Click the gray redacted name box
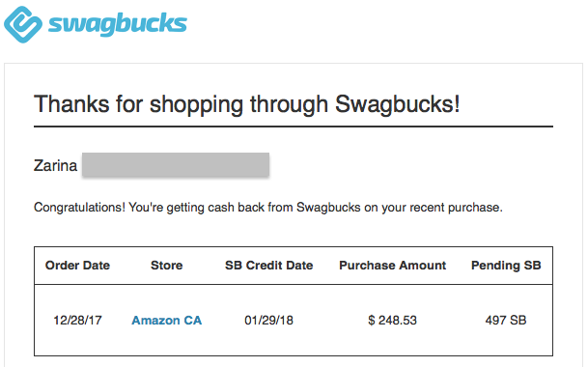 [176, 164]
